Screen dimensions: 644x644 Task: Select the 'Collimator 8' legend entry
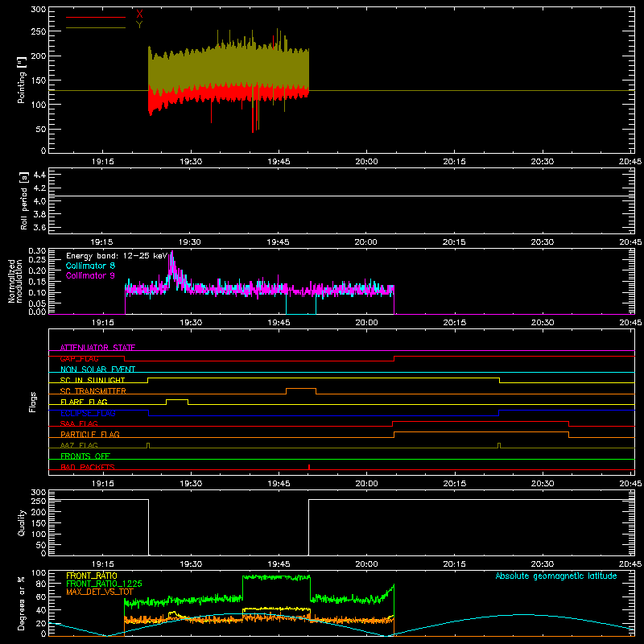[x=90, y=266]
